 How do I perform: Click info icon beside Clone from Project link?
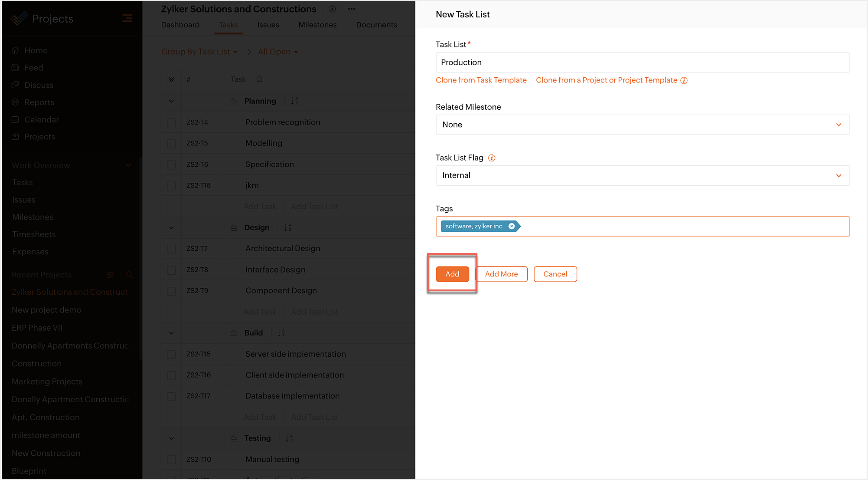click(684, 80)
